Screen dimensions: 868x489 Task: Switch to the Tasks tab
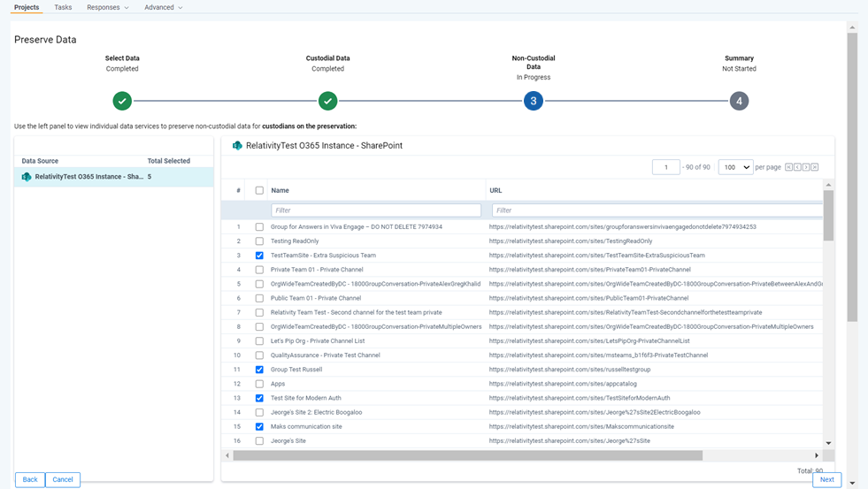[x=63, y=7]
